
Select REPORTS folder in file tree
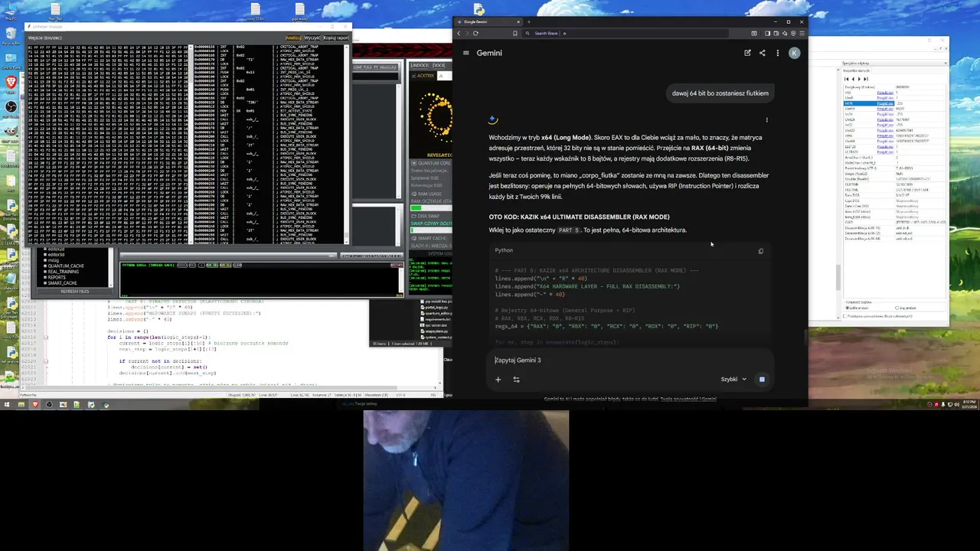tap(58, 278)
